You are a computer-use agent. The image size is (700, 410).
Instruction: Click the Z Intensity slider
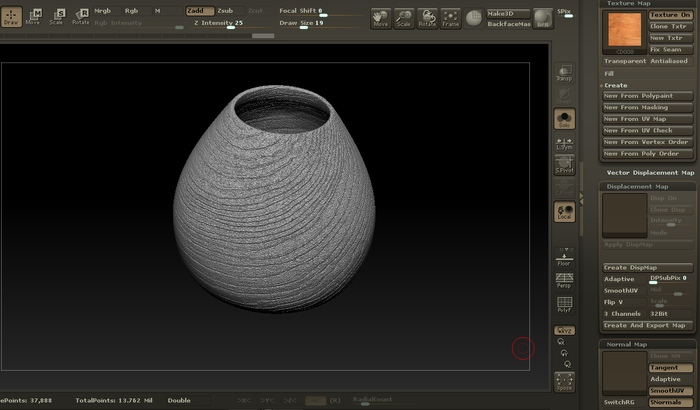(x=229, y=23)
